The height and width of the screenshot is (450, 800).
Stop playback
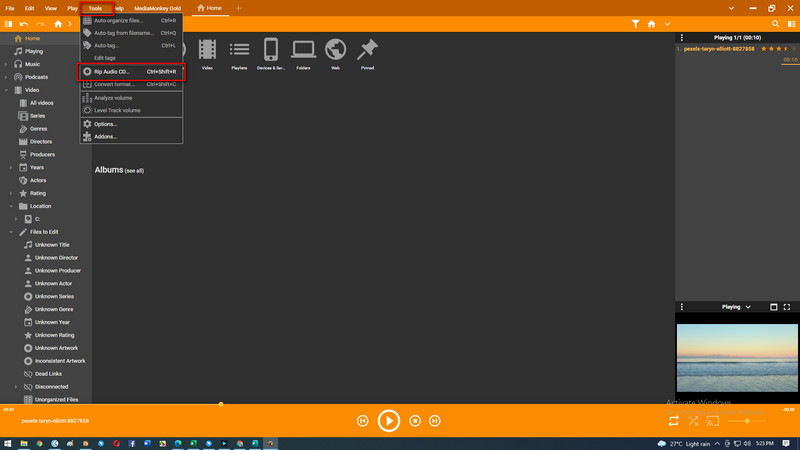(415, 421)
